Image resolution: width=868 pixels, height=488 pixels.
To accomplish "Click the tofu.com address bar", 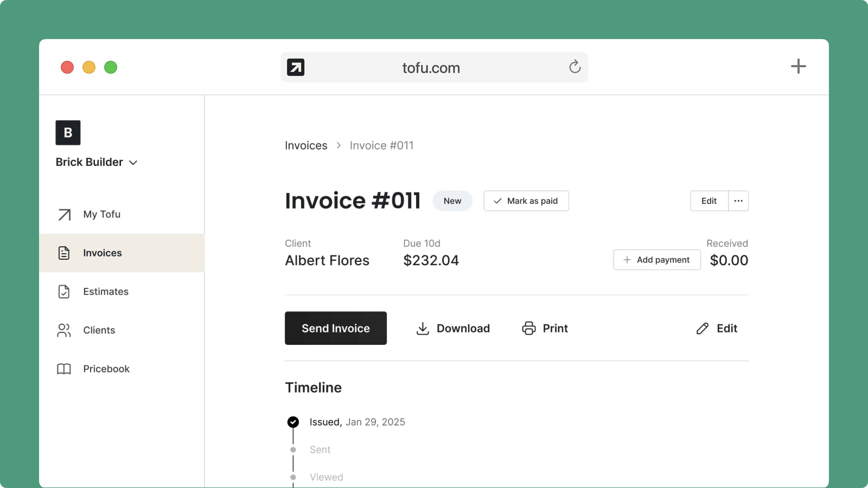I will 434,67.
